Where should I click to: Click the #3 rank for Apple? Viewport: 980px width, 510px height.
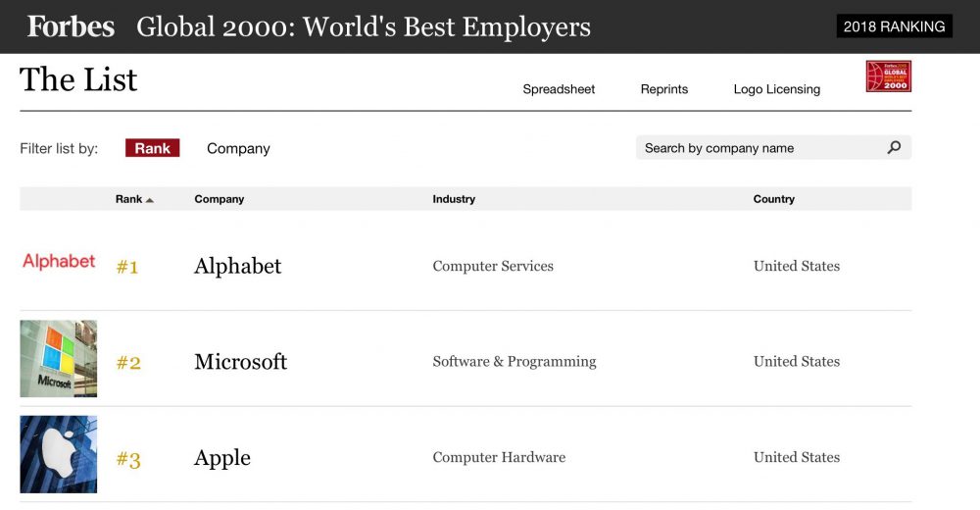128,459
